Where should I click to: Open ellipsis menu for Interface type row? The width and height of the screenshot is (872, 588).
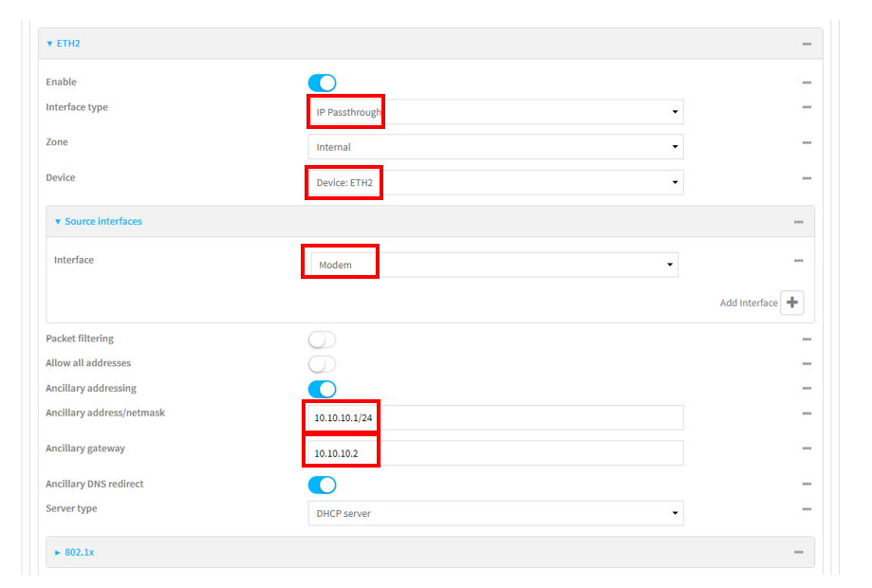pos(806,107)
